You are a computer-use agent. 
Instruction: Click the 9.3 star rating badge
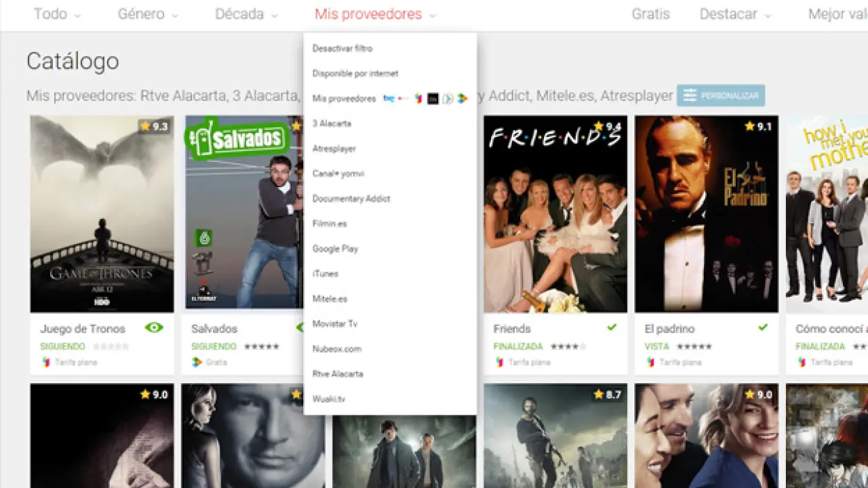point(154,126)
